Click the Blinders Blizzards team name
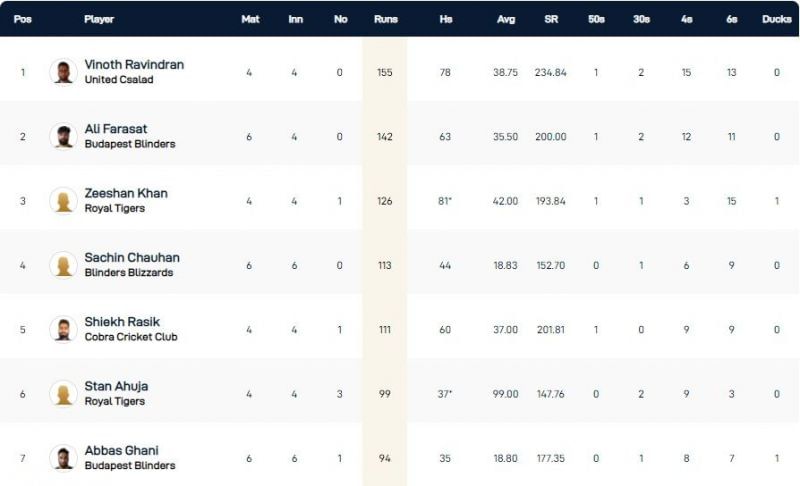 pos(129,272)
